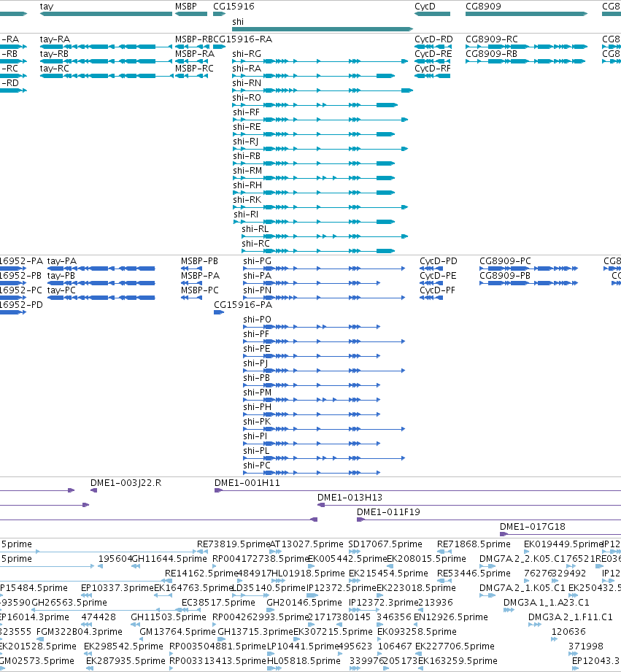Image resolution: width=621 pixels, height=672 pixels.
Task: Click the EK298542.5prime EST label
Action: 123,646
